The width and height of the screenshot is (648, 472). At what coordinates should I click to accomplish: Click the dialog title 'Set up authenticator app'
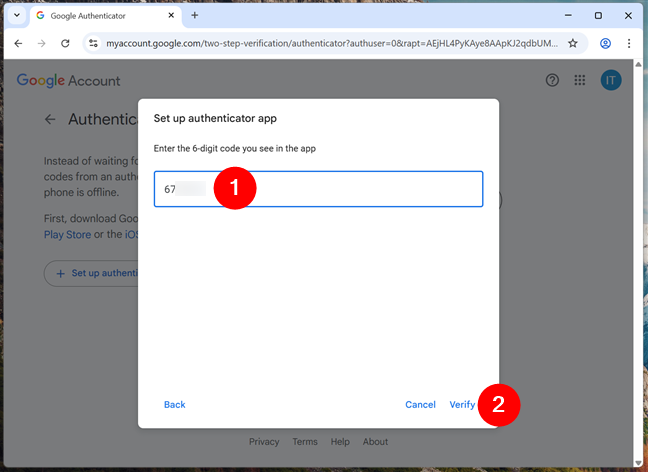pos(215,118)
